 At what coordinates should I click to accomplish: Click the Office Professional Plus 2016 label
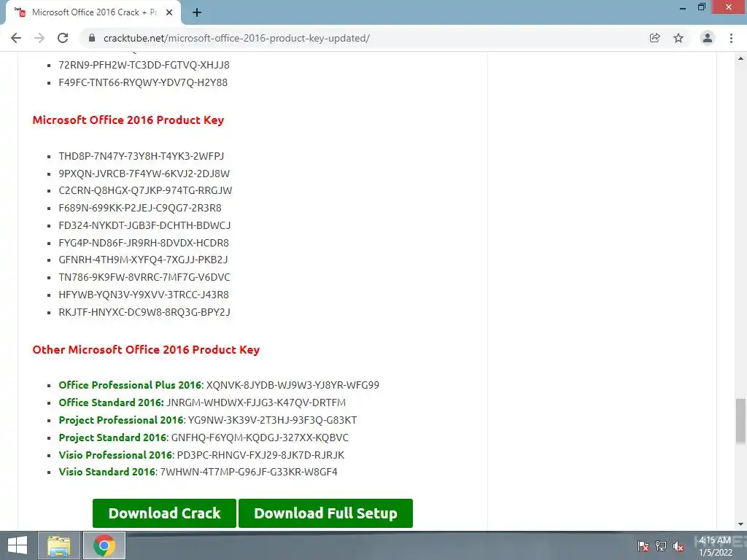pos(130,385)
